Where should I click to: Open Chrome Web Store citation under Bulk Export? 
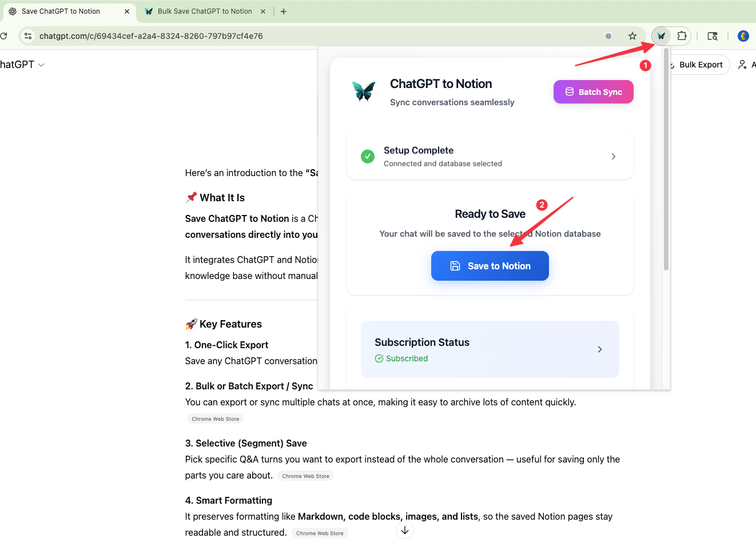216,419
